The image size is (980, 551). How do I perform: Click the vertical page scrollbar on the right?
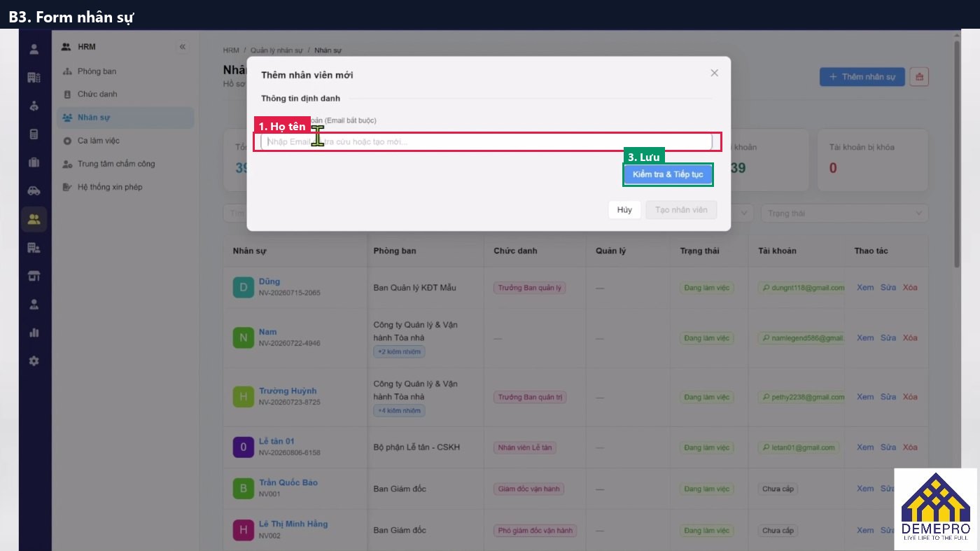tap(957, 154)
